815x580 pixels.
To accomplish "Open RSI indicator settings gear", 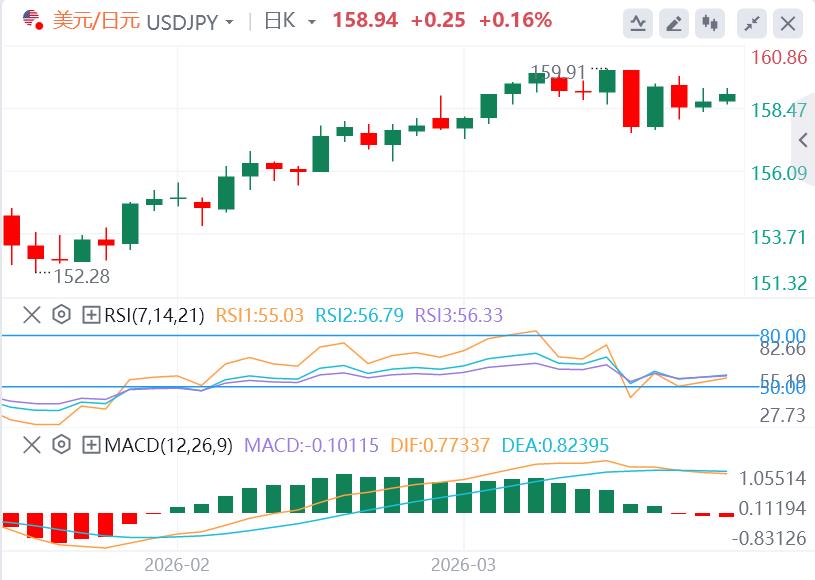I will [61, 315].
